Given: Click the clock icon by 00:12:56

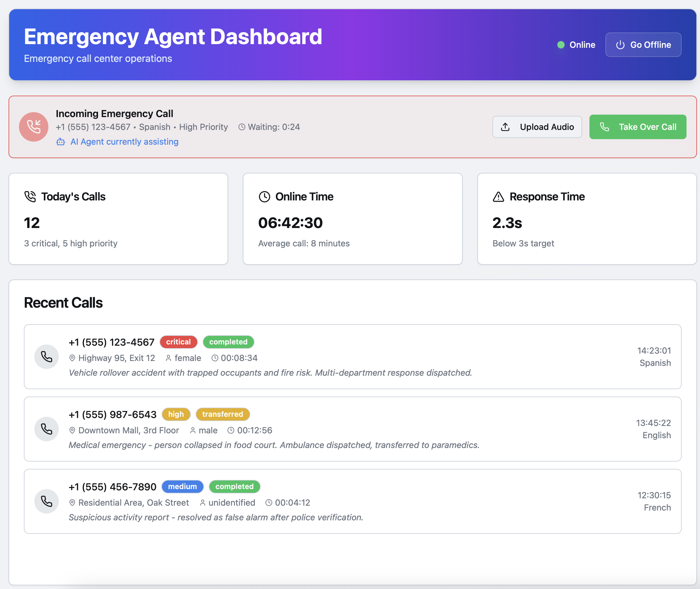Looking at the screenshot, I should click(231, 430).
